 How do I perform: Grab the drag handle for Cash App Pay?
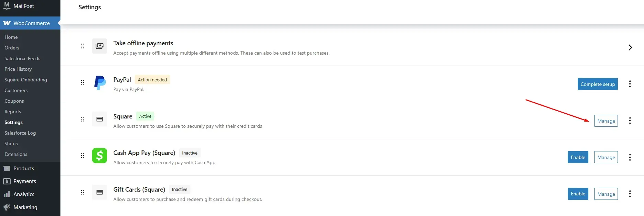tap(82, 156)
